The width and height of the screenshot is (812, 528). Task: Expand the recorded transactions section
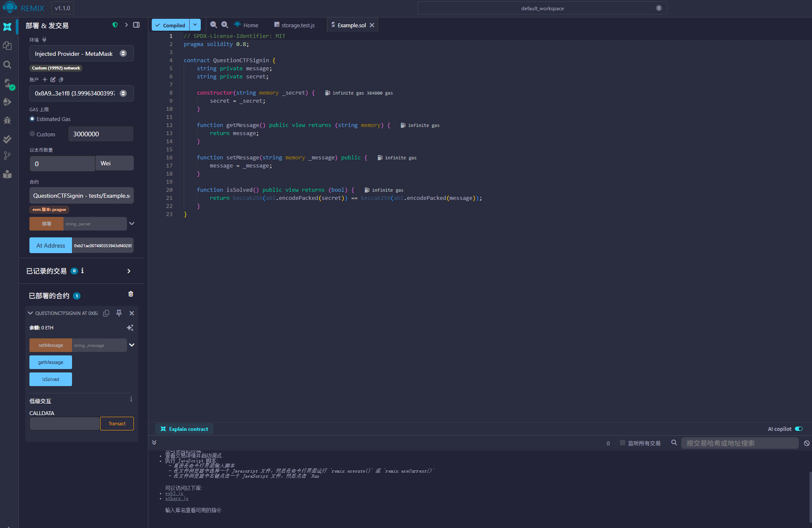pyautogui.click(x=129, y=271)
